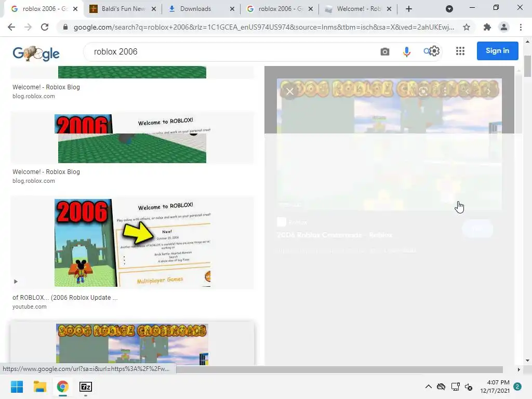
Task: Open the second 'Welcome! - Roblox Blog' result title
Action: 46,172
